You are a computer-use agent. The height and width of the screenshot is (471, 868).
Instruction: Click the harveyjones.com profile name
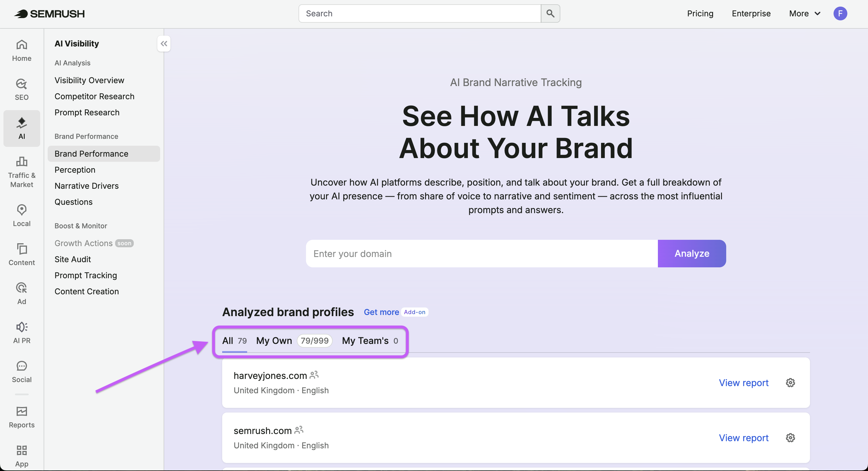270,375
